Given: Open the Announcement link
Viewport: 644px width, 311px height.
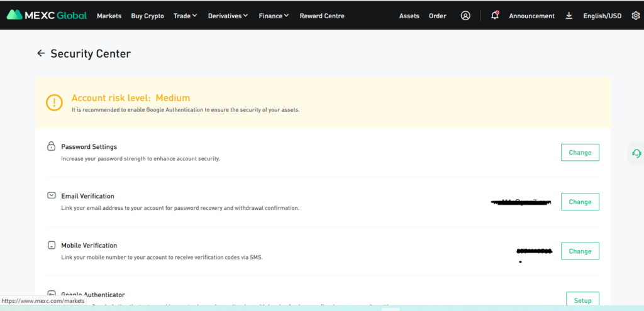Looking at the screenshot, I should [531, 16].
